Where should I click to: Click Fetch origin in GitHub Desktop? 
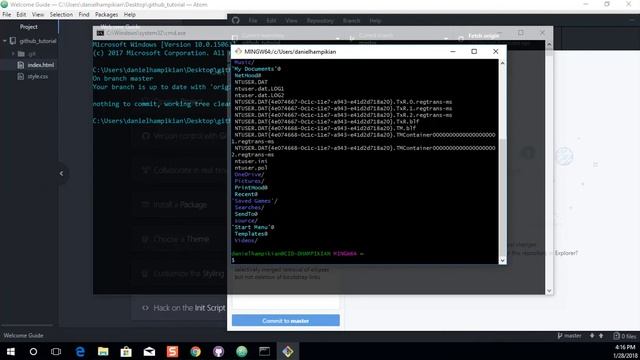point(484,36)
